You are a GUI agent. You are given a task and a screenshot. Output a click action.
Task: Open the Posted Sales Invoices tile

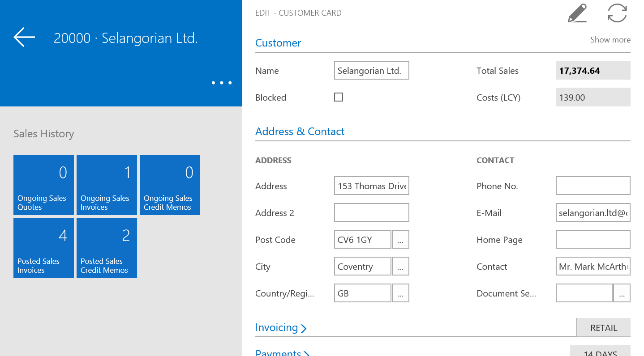[43, 248]
